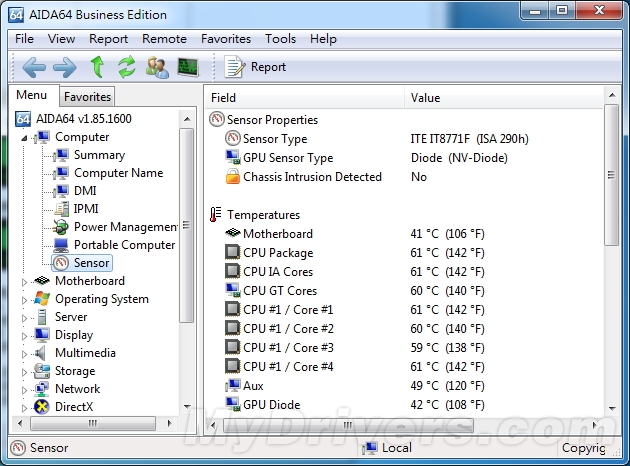Select the CPU Package temperature row

277,253
